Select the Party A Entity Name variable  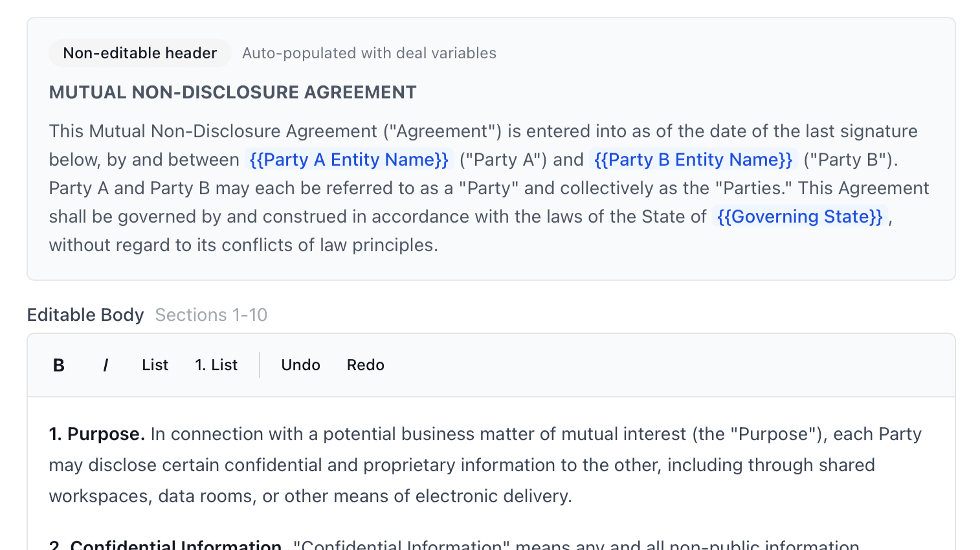pyautogui.click(x=349, y=160)
